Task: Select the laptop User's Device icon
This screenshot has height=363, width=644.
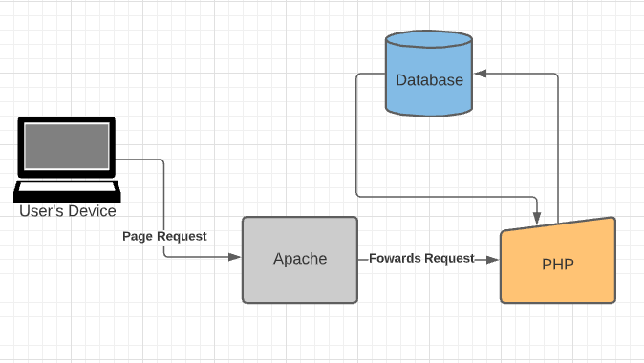Action: 67,160
